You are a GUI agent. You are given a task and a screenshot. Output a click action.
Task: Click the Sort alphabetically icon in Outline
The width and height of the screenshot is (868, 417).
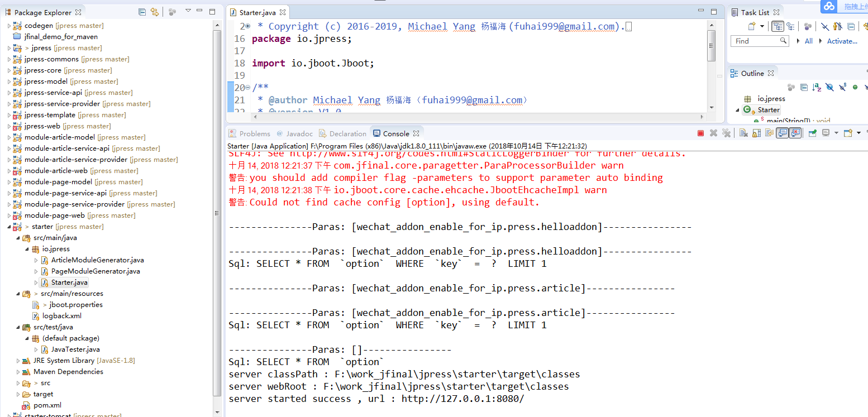[x=816, y=87]
